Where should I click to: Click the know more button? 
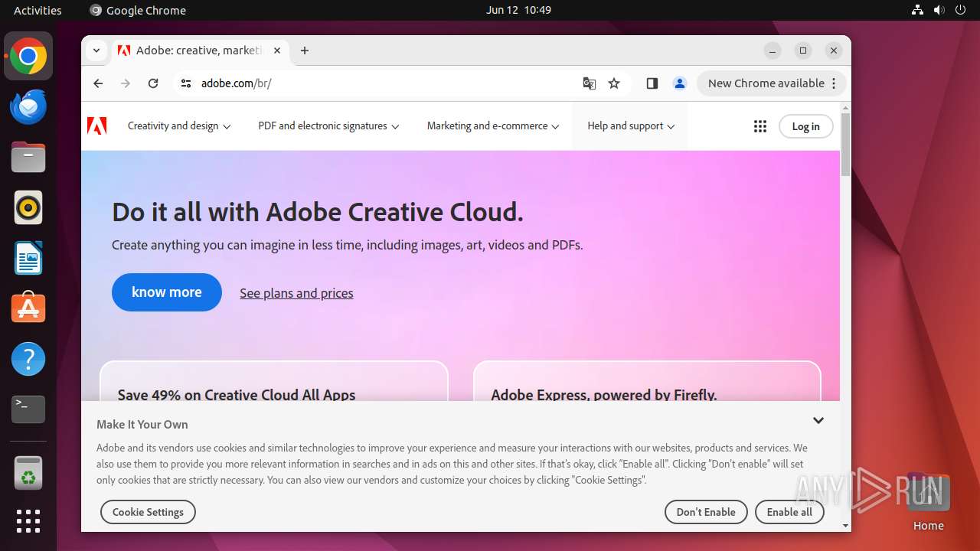(x=167, y=292)
